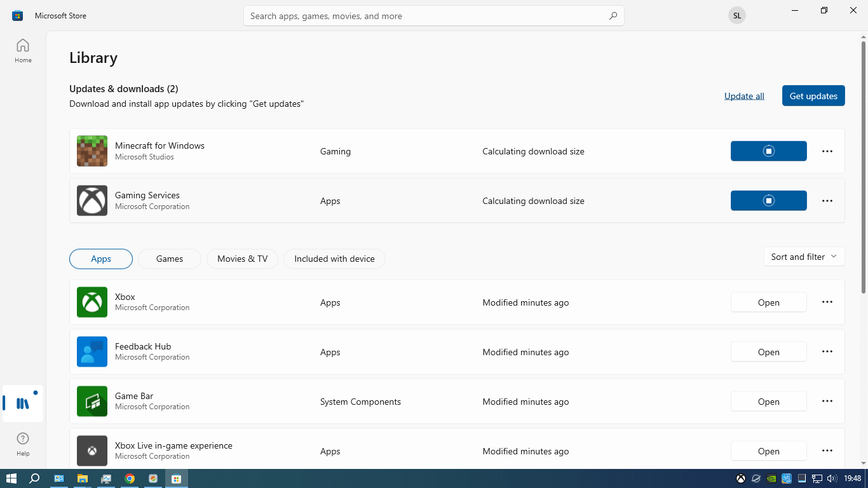
Task: Click the System Components category text
Action: point(360,402)
